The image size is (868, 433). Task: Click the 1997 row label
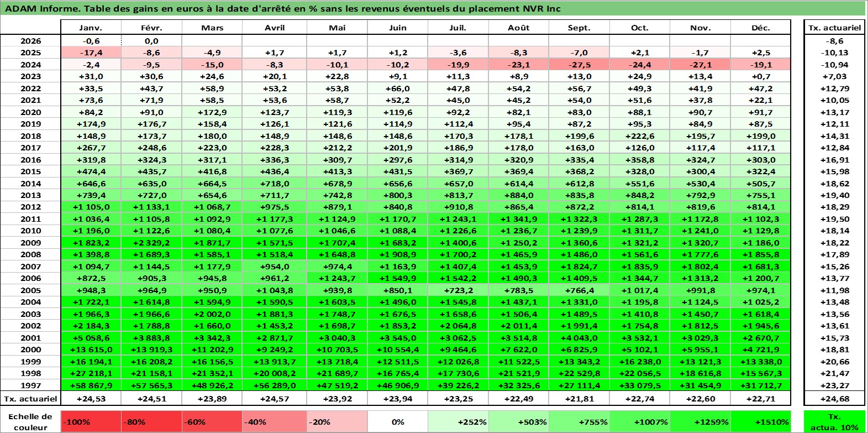pyautogui.click(x=30, y=385)
